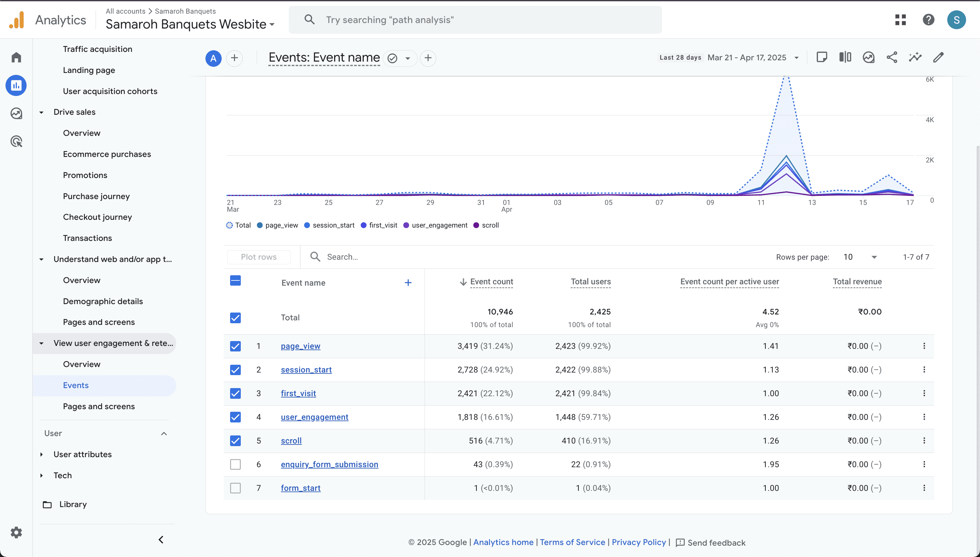980x557 pixels.
Task: Open Pages and screens under engagement
Action: click(99, 406)
